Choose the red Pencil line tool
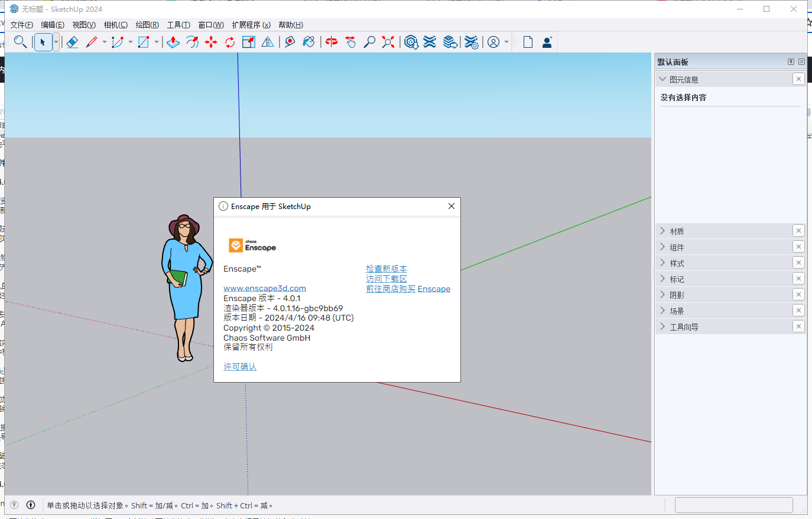The image size is (812, 519). click(x=92, y=42)
